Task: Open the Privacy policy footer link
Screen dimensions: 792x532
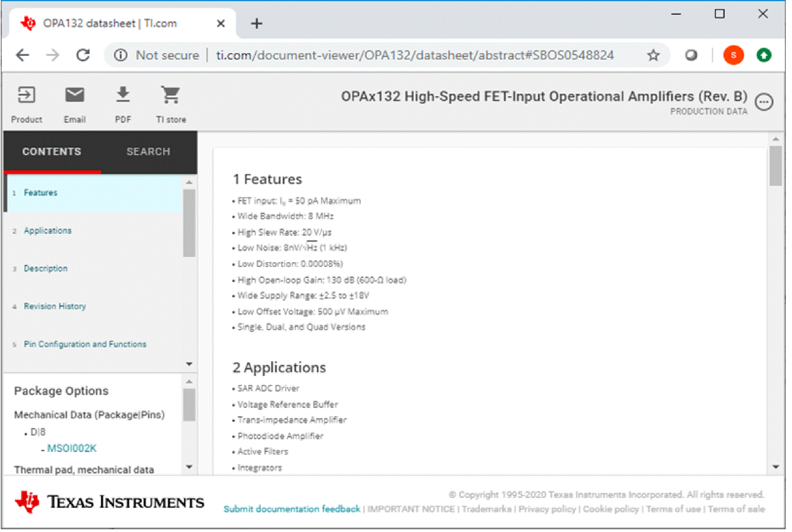Action: pyautogui.click(x=547, y=509)
